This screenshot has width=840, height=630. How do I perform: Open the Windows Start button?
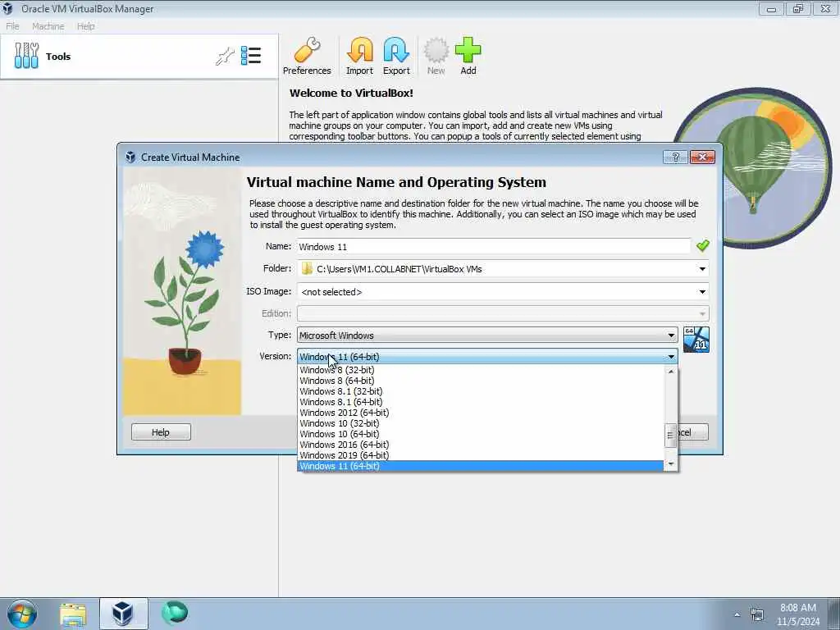(x=22, y=614)
